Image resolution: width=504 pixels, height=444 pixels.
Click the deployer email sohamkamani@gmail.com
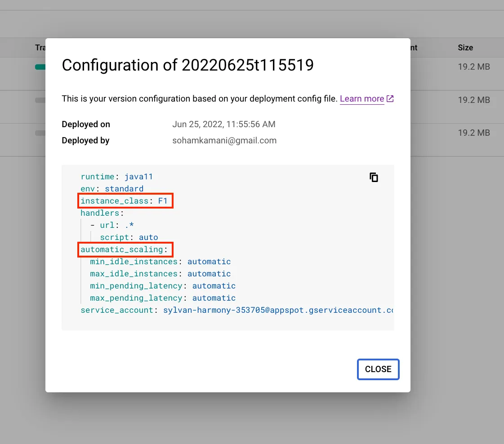[x=224, y=140]
